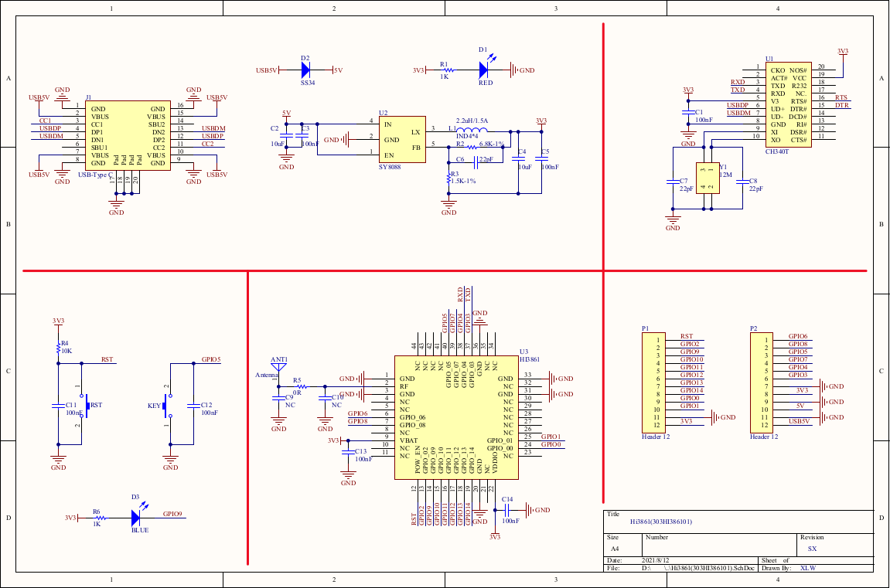The image size is (890, 588).
Task: Select capacitor C2 10uF symbol
Action: pos(286,135)
